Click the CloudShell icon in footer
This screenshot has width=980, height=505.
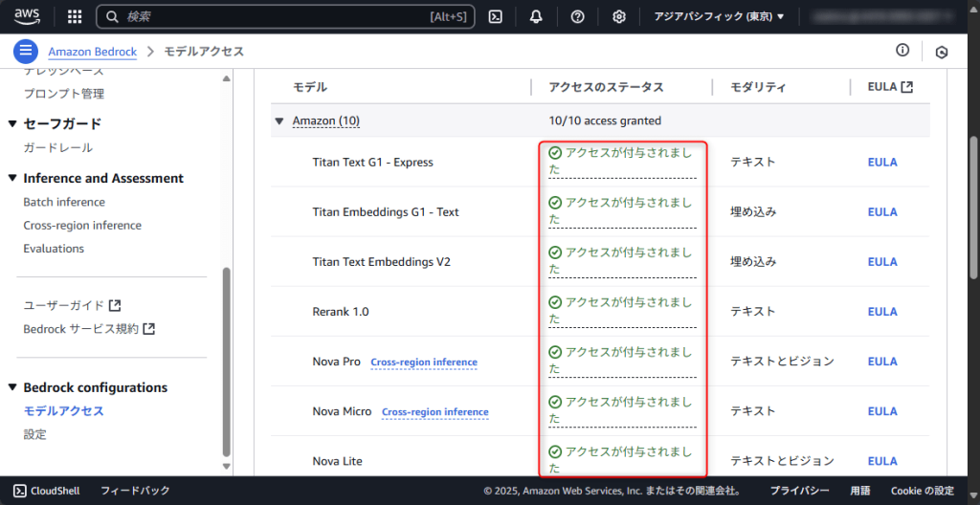19,491
